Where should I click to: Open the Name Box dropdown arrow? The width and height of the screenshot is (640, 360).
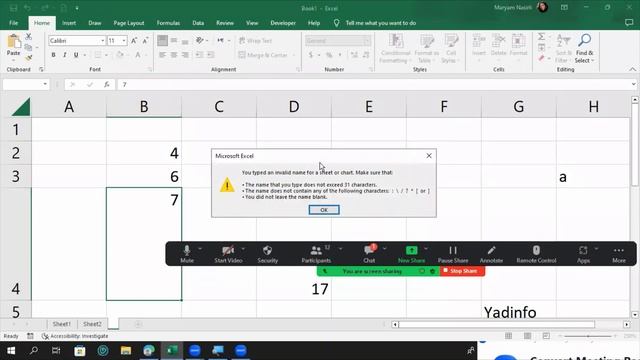pos(45,84)
